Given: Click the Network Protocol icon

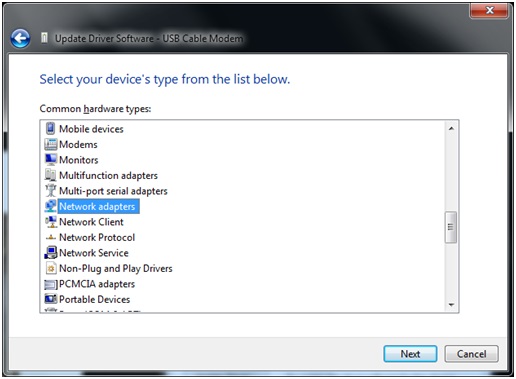Looking at the screenshot, I should click(x=51, y=237).
